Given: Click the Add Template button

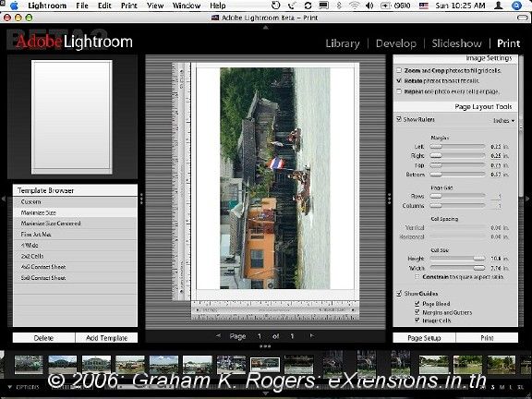Looking at the screenshot, I should 106,338.
